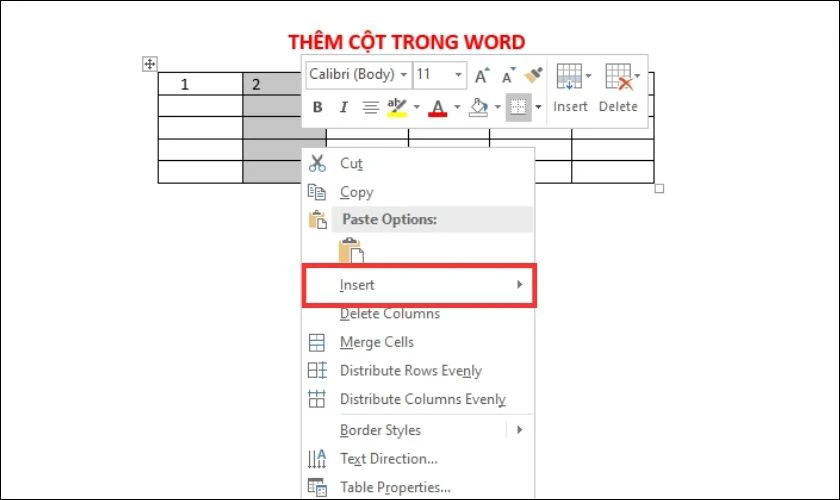
Task: Click the Distribute Columns Evenly icon
Action: (317, 399)
